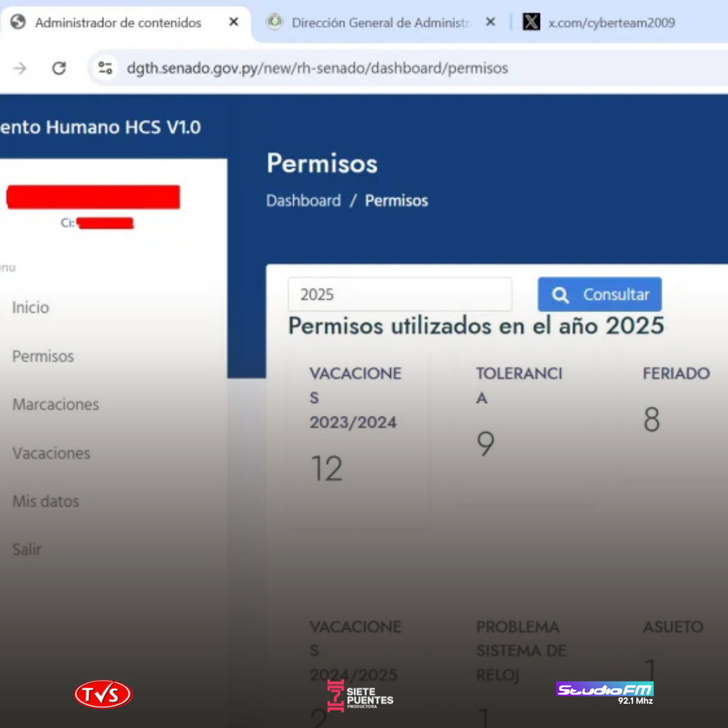
Task: Open Inicio in the sidebar menu
Action: 31,307
